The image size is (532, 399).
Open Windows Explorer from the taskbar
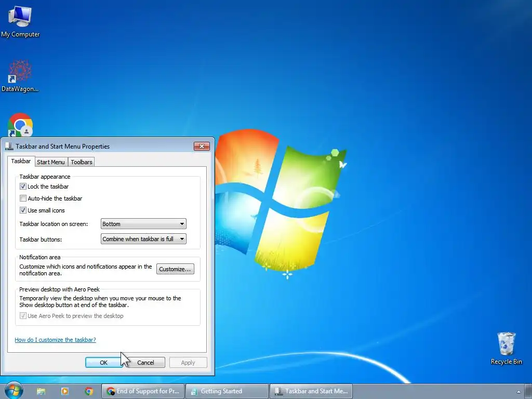click(41, 391)
